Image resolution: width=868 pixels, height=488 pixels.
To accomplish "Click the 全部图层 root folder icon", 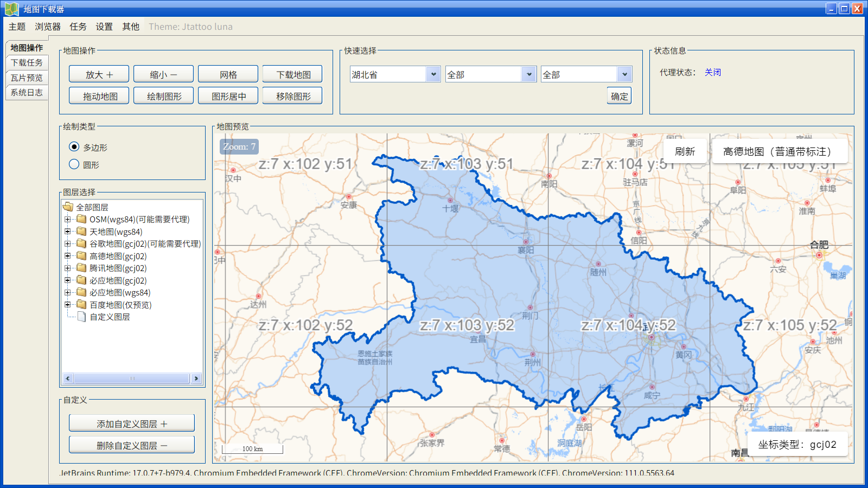I will coord(68,207).
